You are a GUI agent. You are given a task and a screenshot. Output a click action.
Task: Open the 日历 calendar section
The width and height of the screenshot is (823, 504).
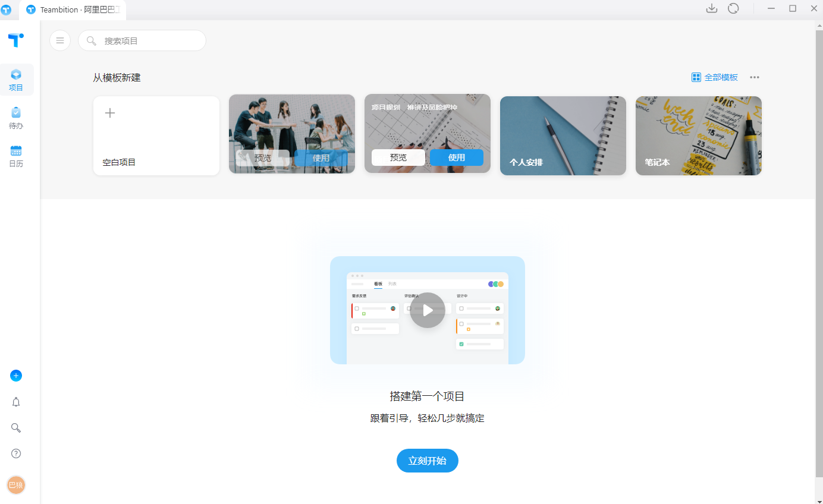[16, 156]
